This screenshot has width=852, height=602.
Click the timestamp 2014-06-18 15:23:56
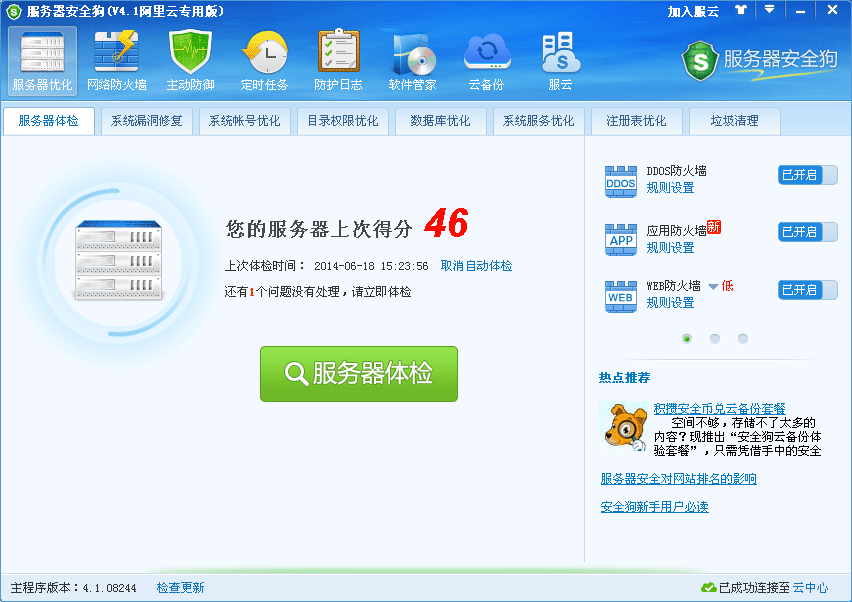(371, 266)
